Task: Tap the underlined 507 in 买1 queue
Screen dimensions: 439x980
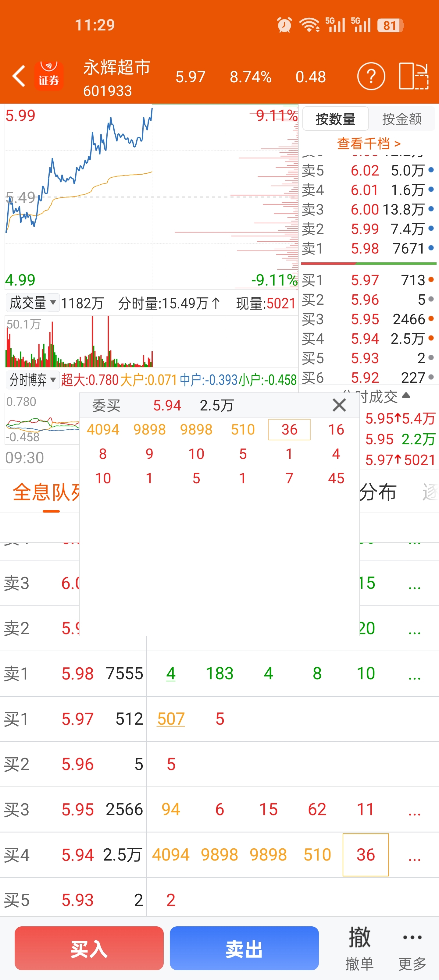Action: [171, 719]
